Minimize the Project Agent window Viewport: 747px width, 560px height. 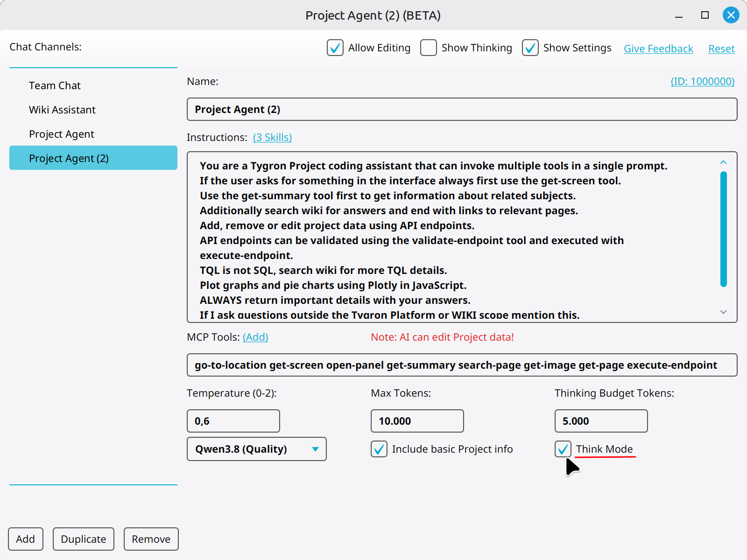click(x=679, y=17)
